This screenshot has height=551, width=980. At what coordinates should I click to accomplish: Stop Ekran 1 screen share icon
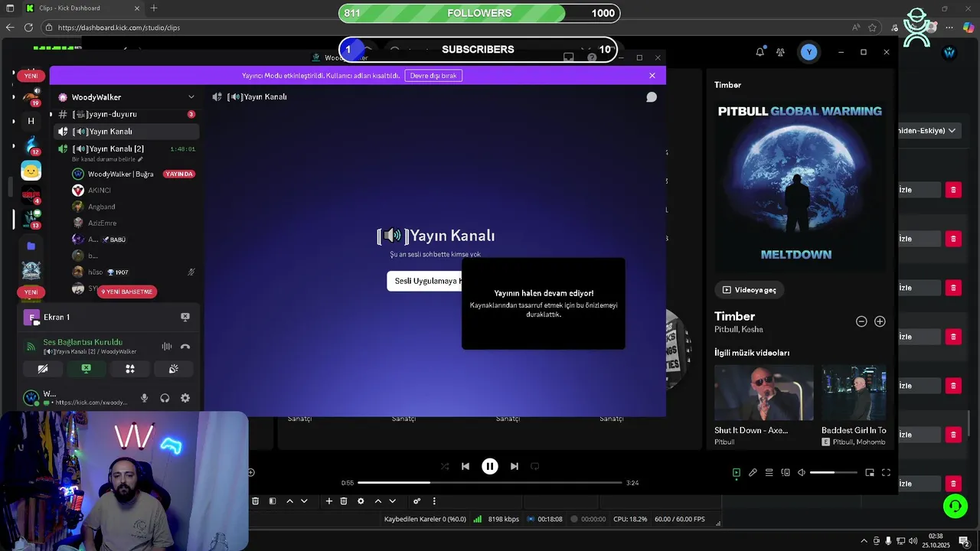[185, 317]
